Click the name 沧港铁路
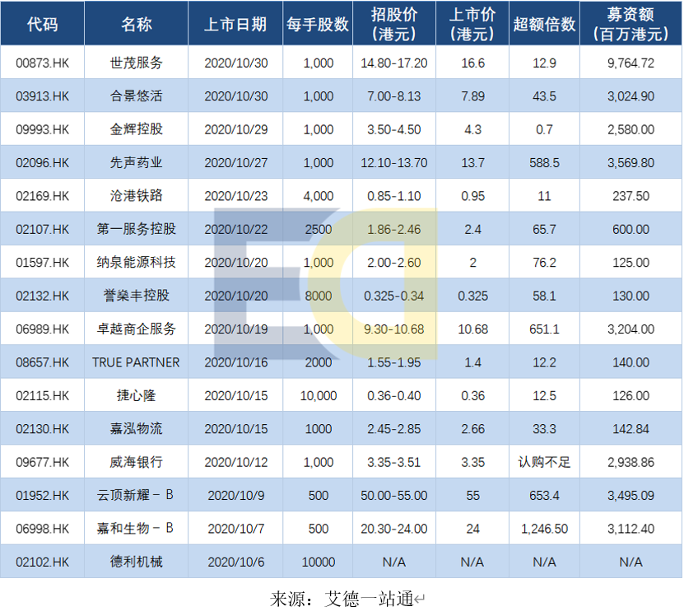 (136, 196)
